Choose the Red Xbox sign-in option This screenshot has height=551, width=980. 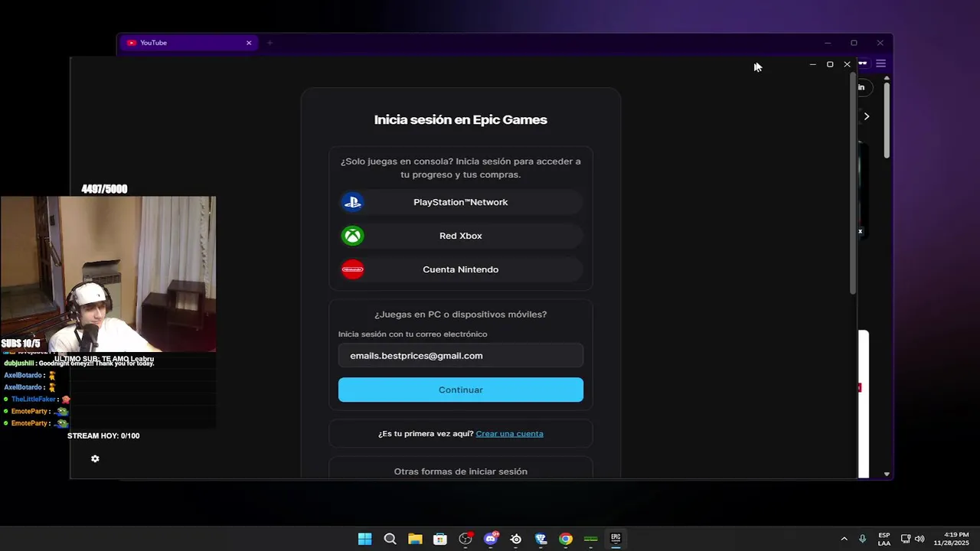[x=460, y=236]
